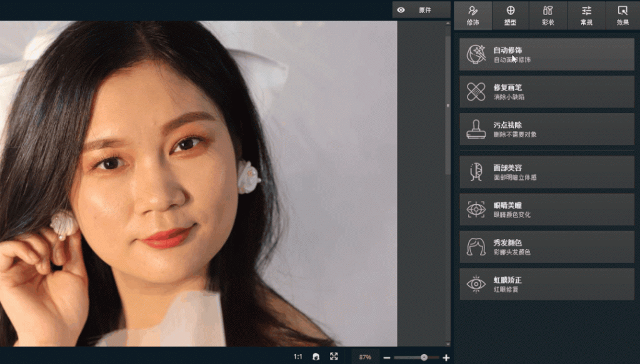Click the 红眼矫正 red-eye fix icon
The width and height of the screenshot is (640, 364).
476,284
